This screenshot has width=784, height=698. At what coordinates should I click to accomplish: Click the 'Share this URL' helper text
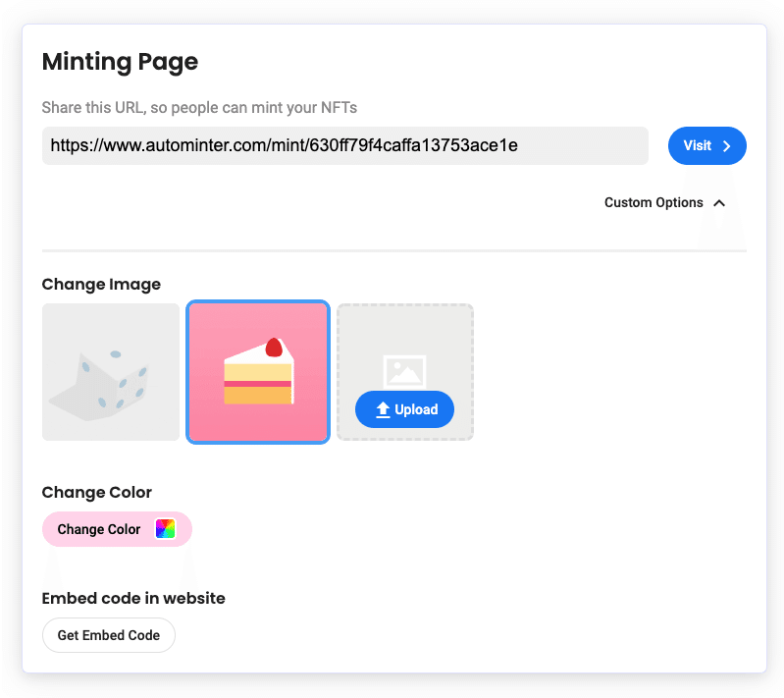pos(199,108)
